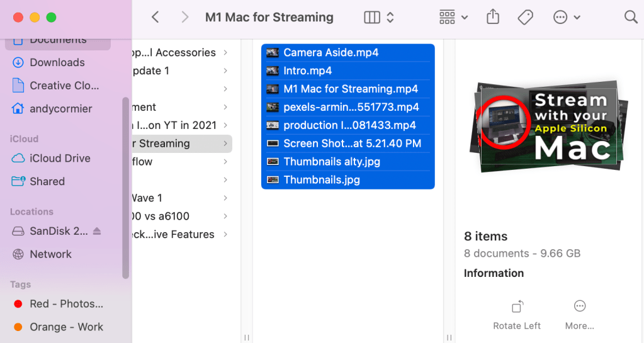Expand the 'on YT in 2021' folder chevron
The image size is (644, 343).
[x=225, y=125]
